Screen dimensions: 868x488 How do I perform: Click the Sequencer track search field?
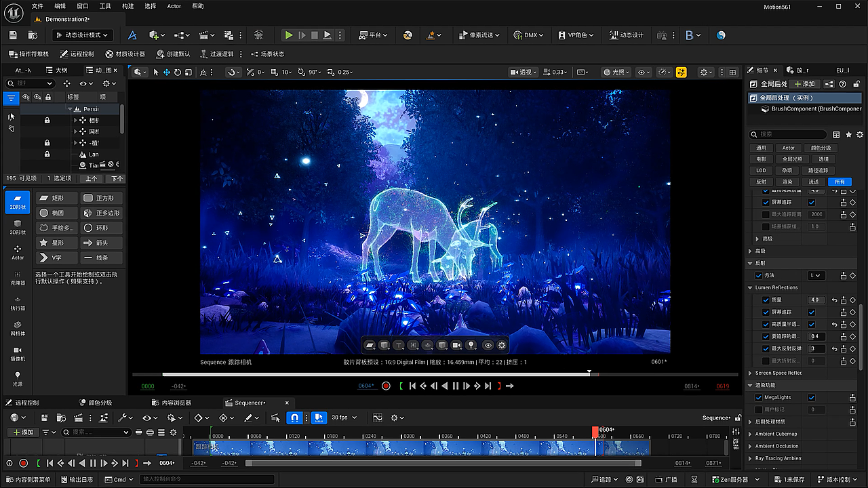pyautogui.click(x=96, y=432)
